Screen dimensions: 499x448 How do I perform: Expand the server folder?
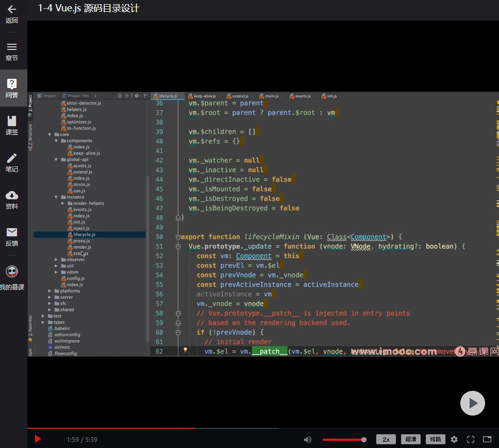tap(49, 297)
